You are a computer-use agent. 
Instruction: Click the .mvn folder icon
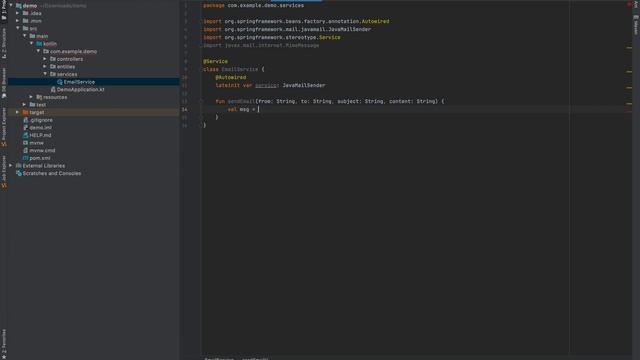25,21
